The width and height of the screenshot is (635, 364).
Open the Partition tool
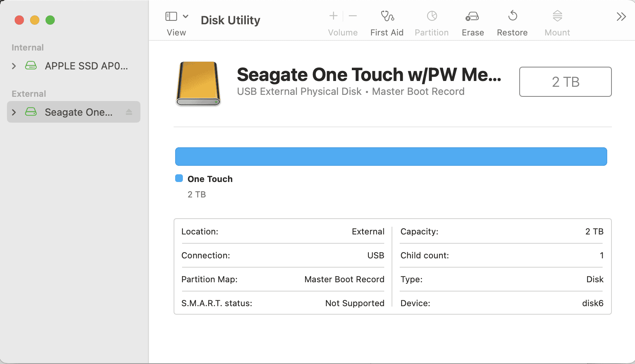(x=431, y=21)
